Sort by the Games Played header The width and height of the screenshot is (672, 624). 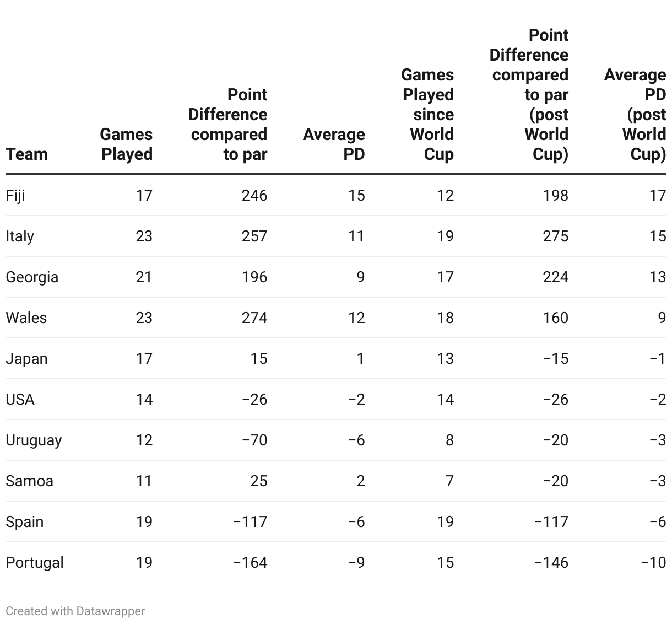coord(126,144)
